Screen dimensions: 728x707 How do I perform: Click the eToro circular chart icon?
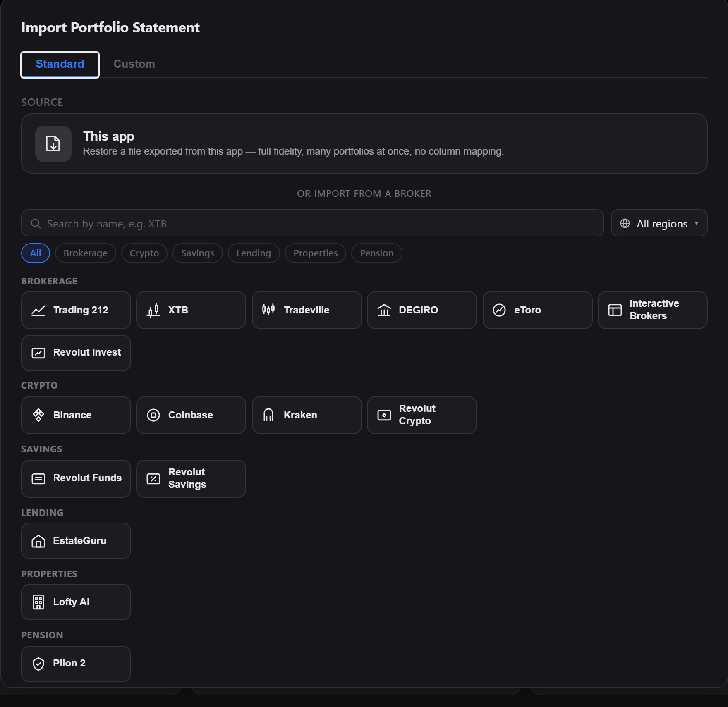coord(499,310)
